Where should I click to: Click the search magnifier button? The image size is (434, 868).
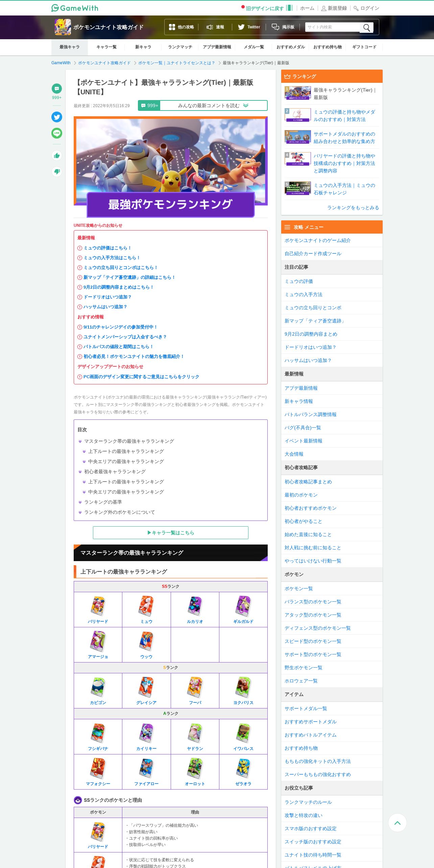pyautogui.click(x=366, y=27)
